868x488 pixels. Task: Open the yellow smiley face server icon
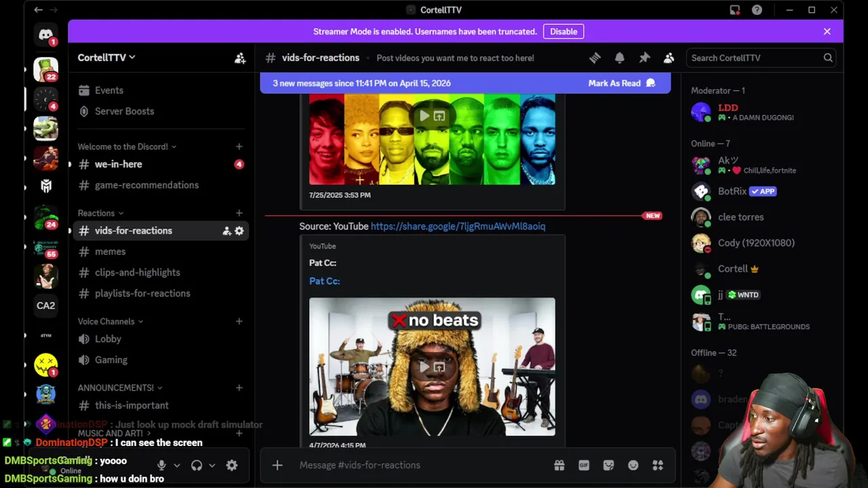46,365
